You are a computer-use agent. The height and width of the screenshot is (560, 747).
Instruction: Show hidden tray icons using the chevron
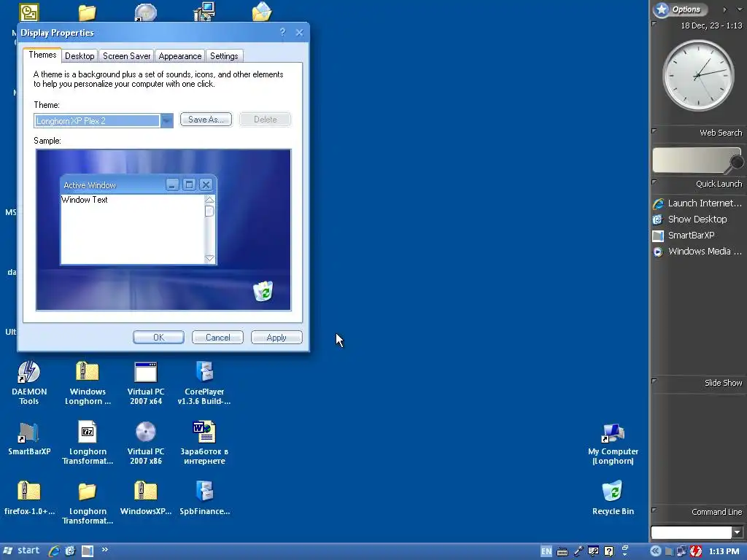click(656, 551)
